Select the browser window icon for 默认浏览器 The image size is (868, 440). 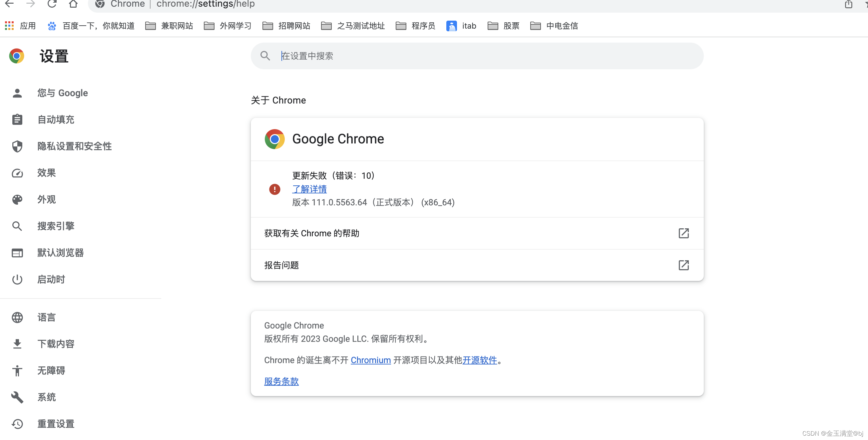click(x=17, y=253)
